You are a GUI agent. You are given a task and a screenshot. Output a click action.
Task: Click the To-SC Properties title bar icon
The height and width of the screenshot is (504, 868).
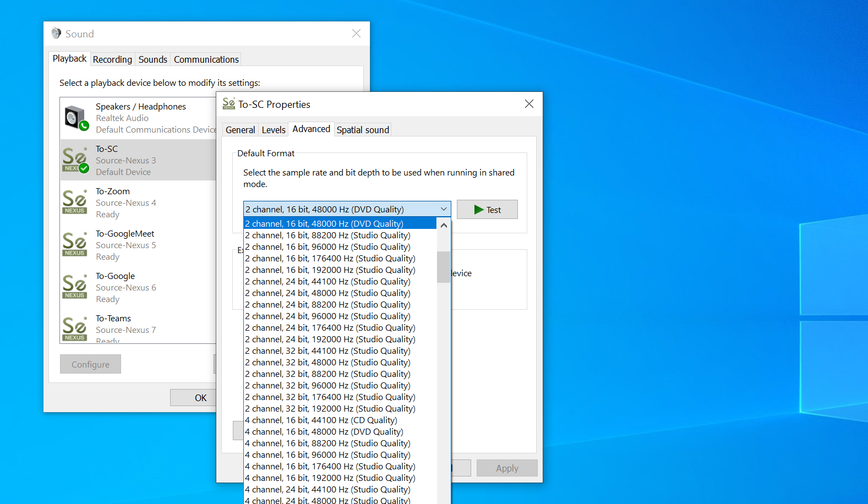click(229, 104)
